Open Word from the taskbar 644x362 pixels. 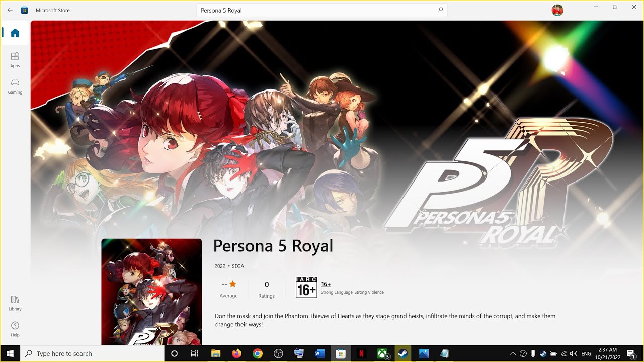point(319,353)
